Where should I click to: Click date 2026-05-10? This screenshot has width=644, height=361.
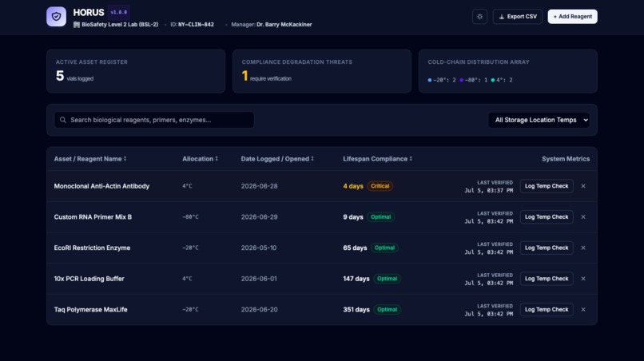(259, 248)
